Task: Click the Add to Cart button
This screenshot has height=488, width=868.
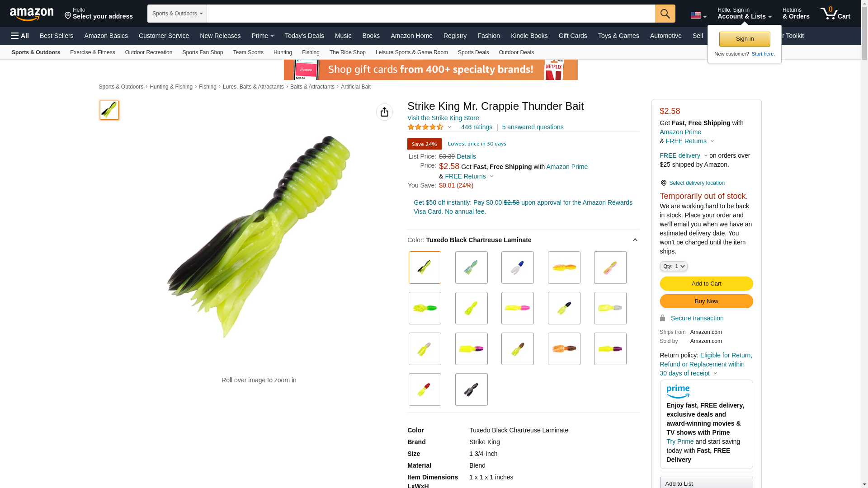Action: coord(706,284)
